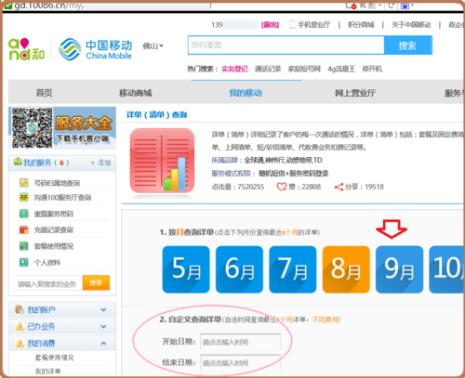Click the 结束日期 end date field
The height and width of the screenshot is (378, 465).
coord(240,363)
